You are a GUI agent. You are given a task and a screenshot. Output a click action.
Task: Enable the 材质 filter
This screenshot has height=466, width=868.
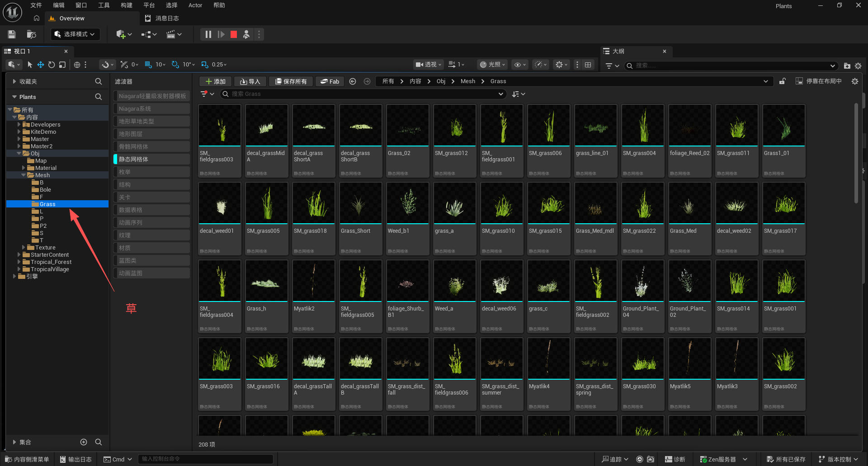point(151,248)
